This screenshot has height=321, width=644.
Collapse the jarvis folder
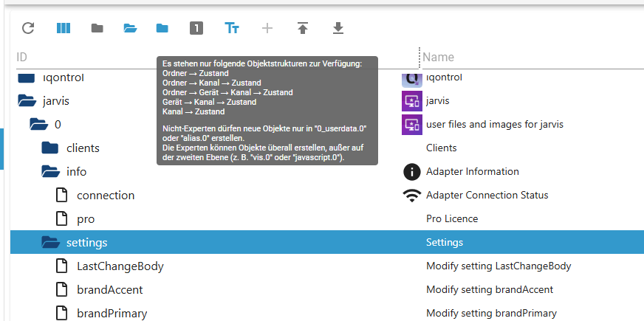coord(27,101)
